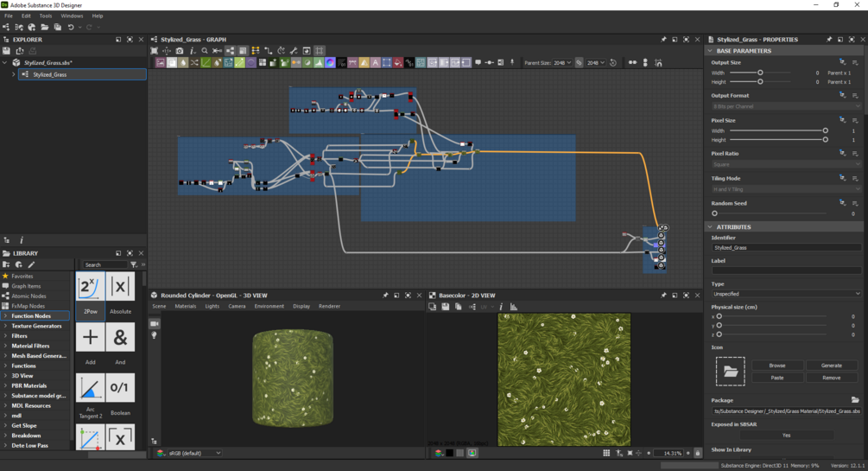Click the histogram icon in 2D View
Viewport: 868px width, 471px height.
click(514, 307)
